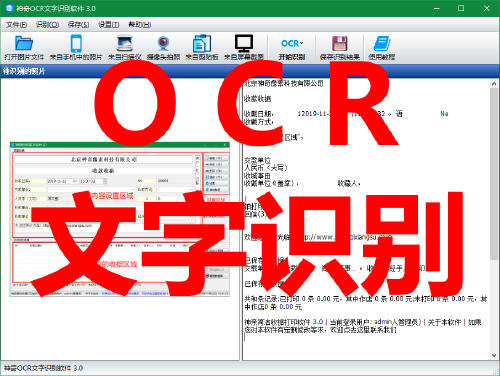The image size is (500, 376).
Task: Click scrollbar down arrow in result pane
Action: [494, 356]
